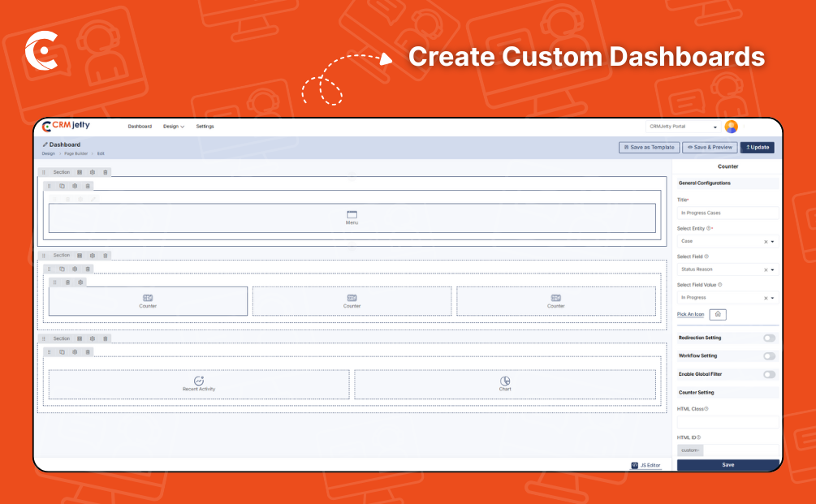The height and width of the screenshot is (504, 816).
Task: Open settings gear of the first Section bar
Action: click(x=93, y=172)
